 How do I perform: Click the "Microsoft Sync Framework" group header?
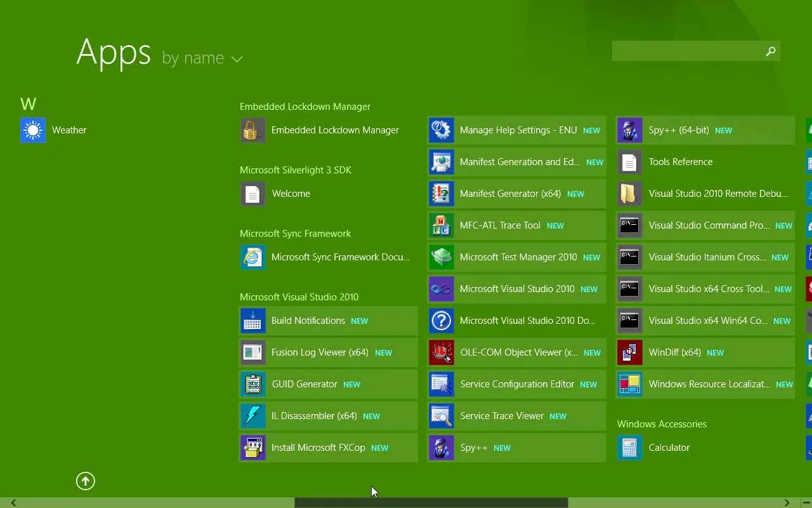pyautogui.click(x=295, y=234)
